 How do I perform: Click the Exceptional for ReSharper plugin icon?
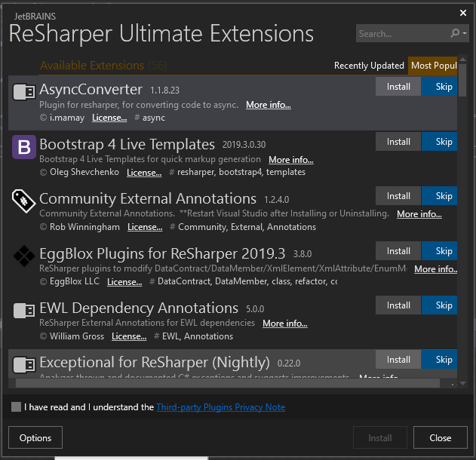24,364
